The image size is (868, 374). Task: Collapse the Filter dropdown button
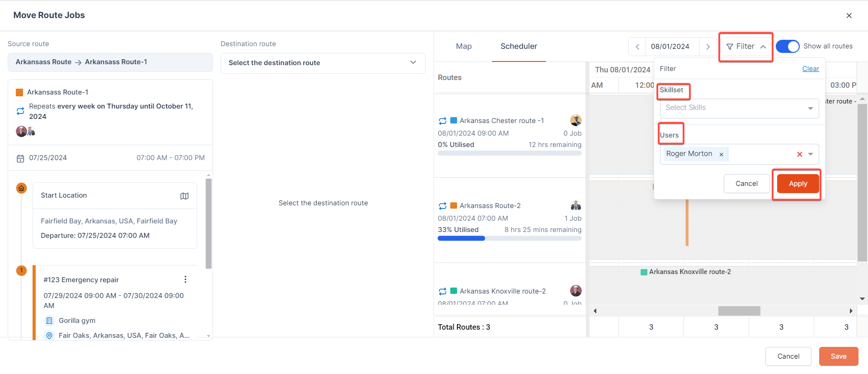[745, 47]
